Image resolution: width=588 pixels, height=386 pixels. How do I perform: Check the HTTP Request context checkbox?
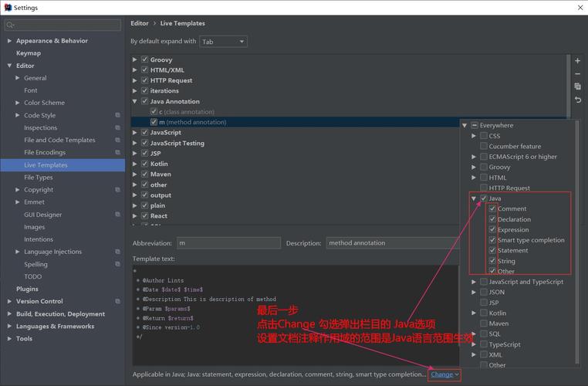[x=484, y=188]
